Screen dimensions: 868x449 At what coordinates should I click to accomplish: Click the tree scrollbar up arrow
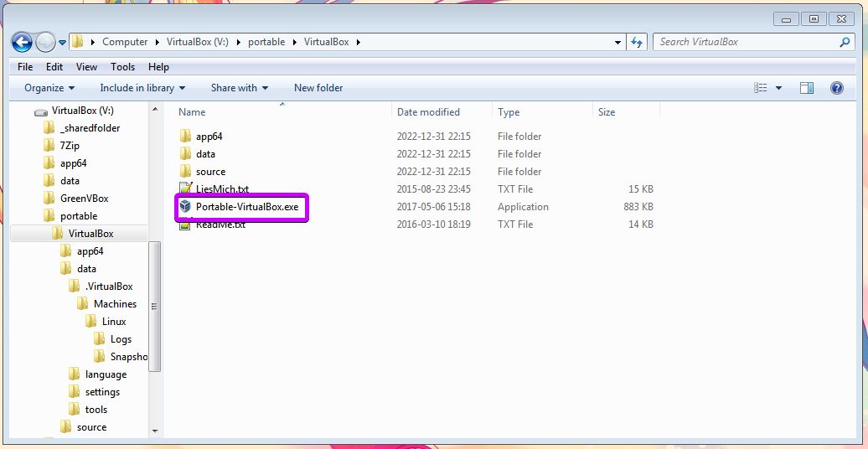click(x=155, y=110)
